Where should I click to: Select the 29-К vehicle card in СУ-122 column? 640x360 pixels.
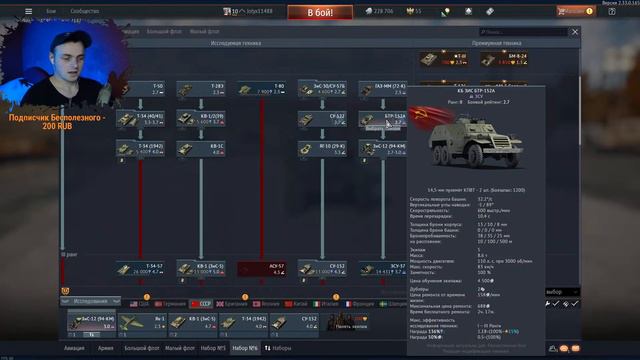(322, 149)
